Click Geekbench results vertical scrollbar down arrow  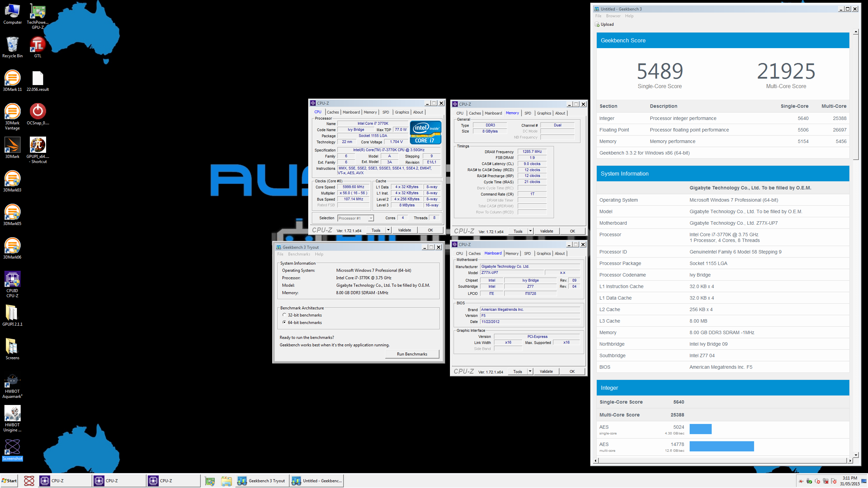coord(856,455)
